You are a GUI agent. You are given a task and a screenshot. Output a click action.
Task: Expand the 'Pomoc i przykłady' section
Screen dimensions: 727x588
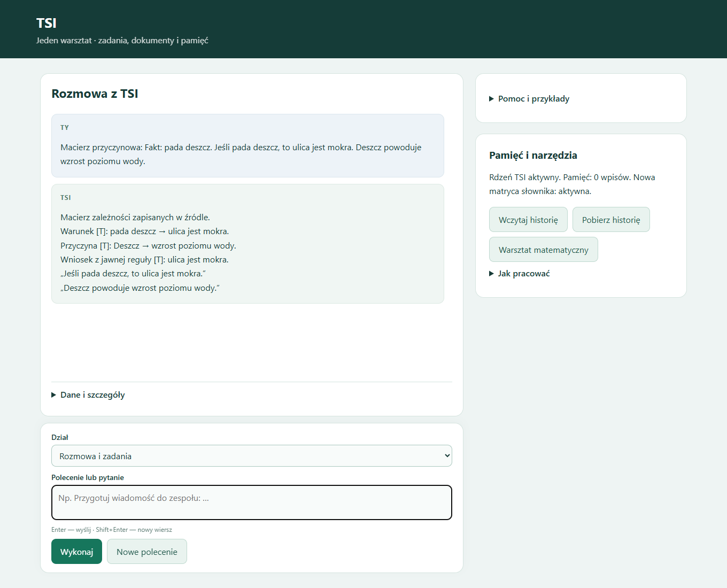point(529,99)
